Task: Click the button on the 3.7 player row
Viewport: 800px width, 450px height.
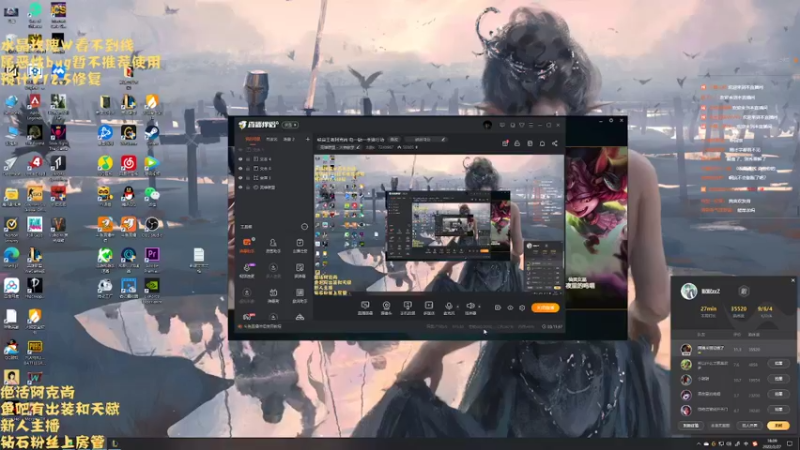Action: (779, 394)
